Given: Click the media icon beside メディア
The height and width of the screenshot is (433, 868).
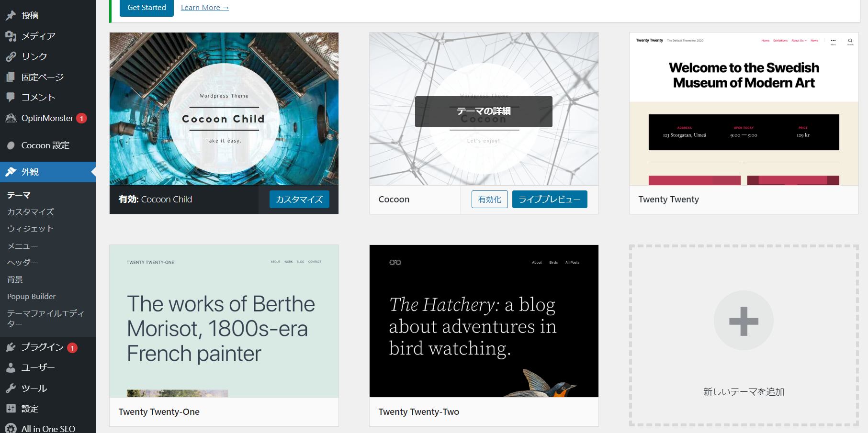Looking at the screenshot, I should [x=11, y=36].
